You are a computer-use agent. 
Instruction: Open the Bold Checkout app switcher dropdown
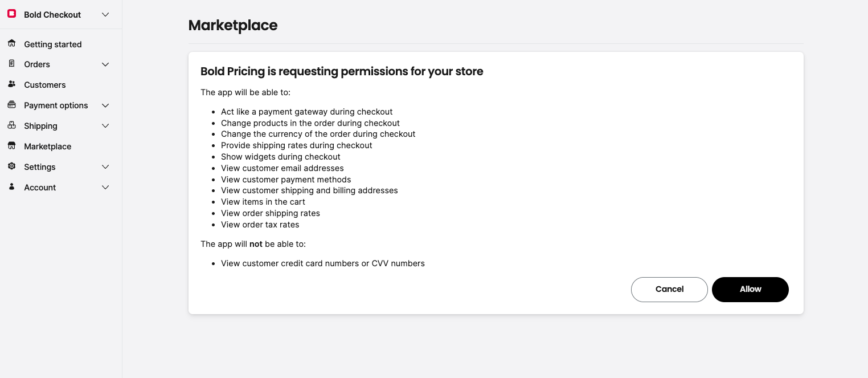105,15
